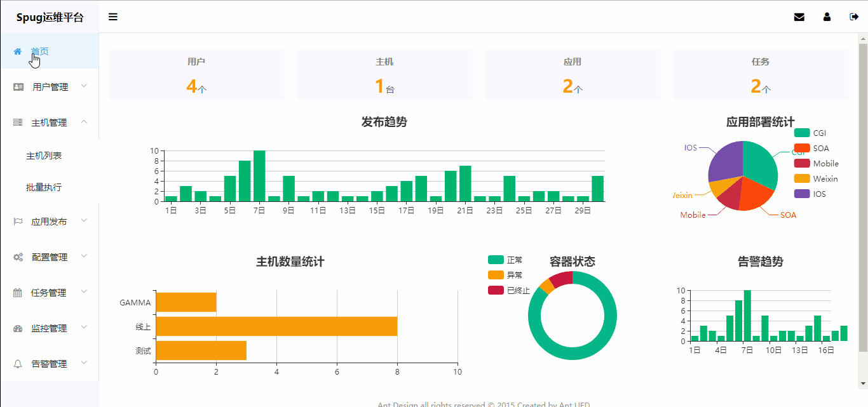Toggle the 已终止 container status legend
868x407 pixels.
pyautogui.click(x=509, y=290)
